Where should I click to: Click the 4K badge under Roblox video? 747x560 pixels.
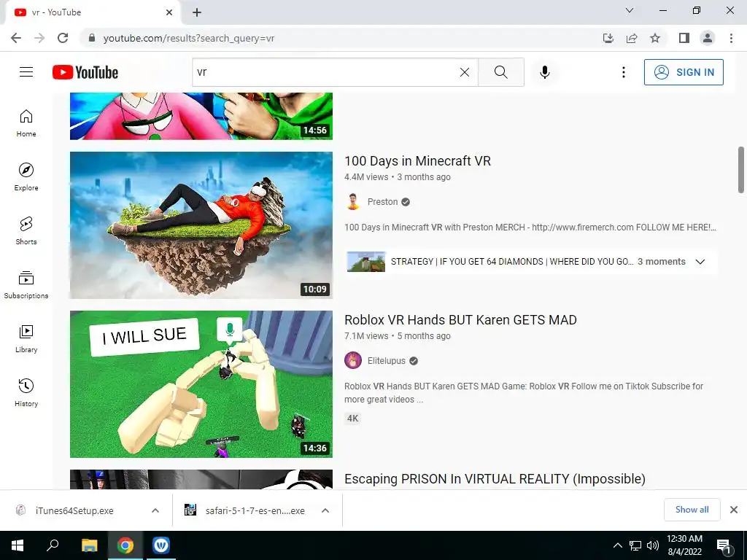coord(352,419)
